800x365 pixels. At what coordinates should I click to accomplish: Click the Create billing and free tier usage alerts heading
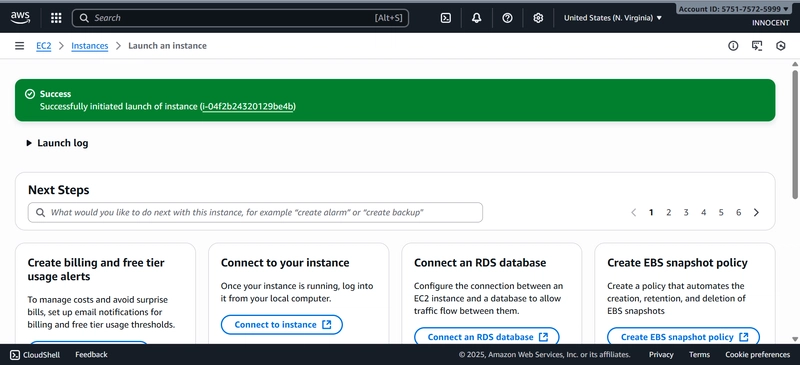[96, 270]
